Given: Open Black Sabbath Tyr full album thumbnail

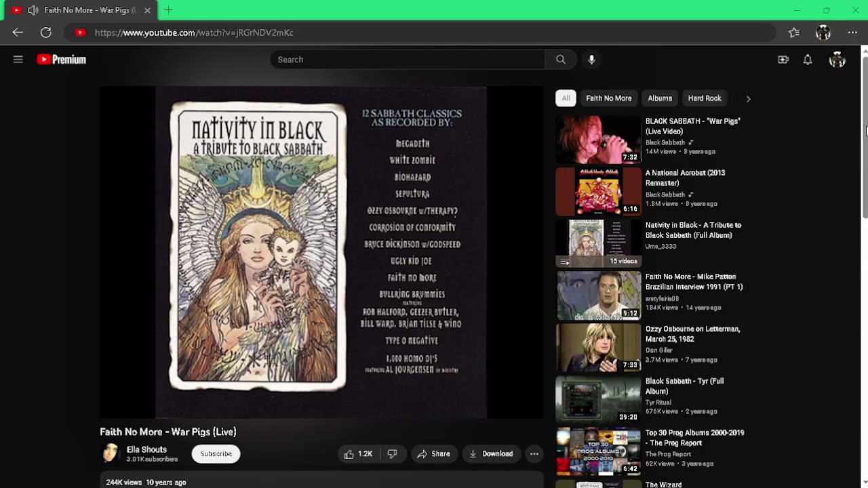Looking at the screenshot, I should (598, 400).
